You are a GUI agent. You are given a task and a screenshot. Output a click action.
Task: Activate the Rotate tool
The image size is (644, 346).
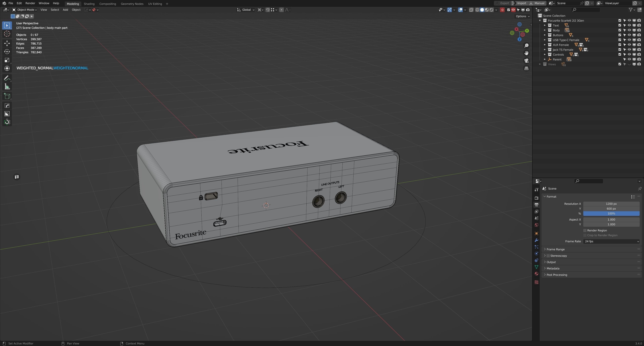tap(7, 52)
